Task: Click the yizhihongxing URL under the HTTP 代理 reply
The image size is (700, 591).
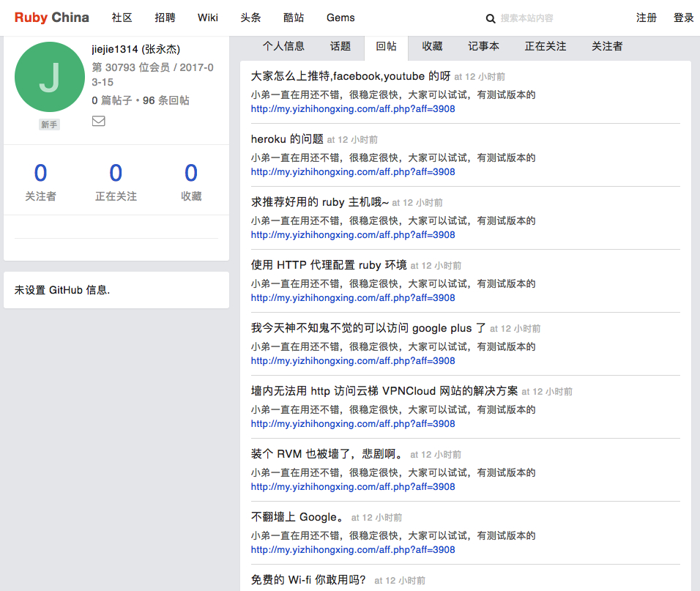Action: tap(353, 298)
